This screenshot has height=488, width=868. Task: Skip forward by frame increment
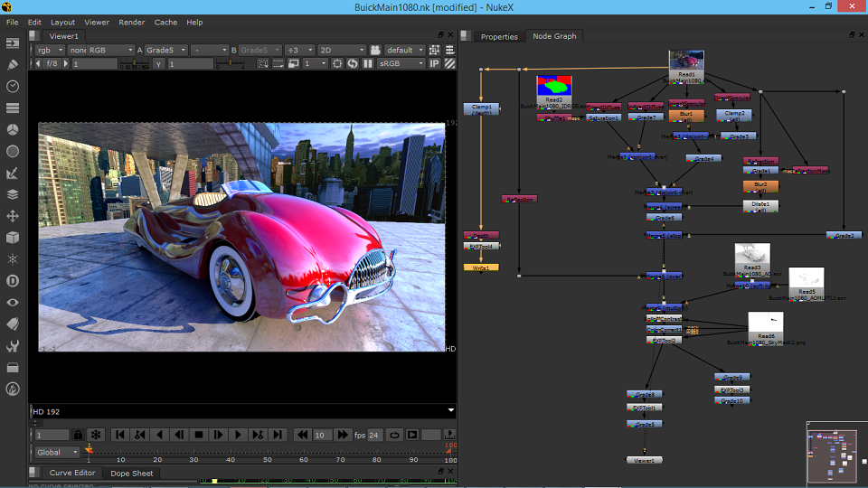[343, 435]
